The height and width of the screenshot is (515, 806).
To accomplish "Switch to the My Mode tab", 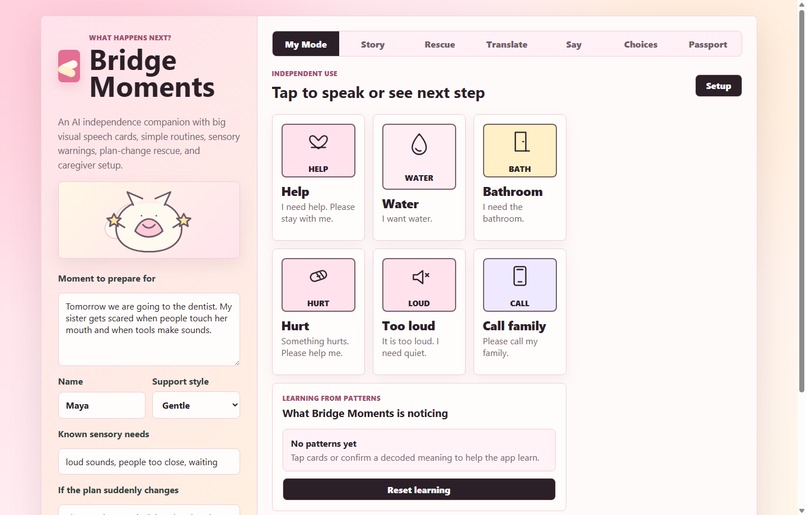I will click(306, 44).
